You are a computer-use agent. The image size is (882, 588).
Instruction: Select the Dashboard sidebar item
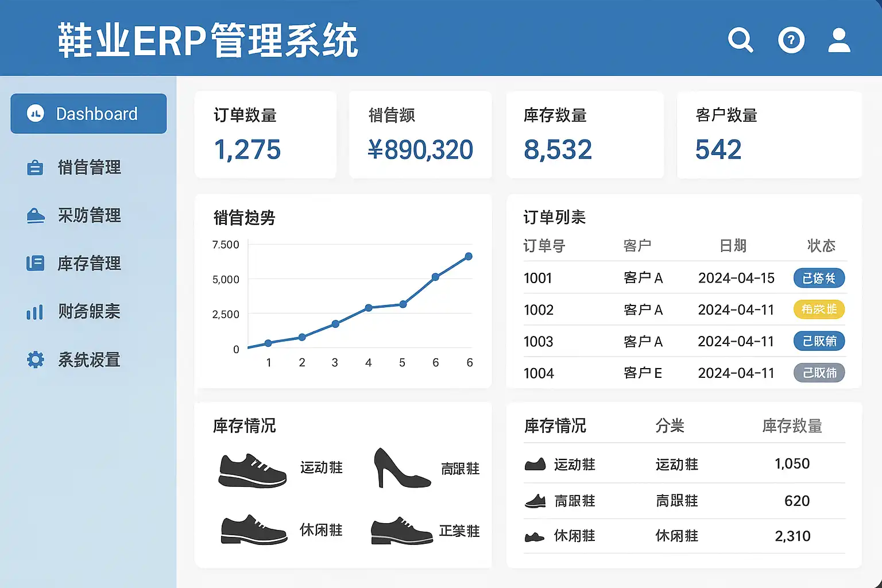88,114
